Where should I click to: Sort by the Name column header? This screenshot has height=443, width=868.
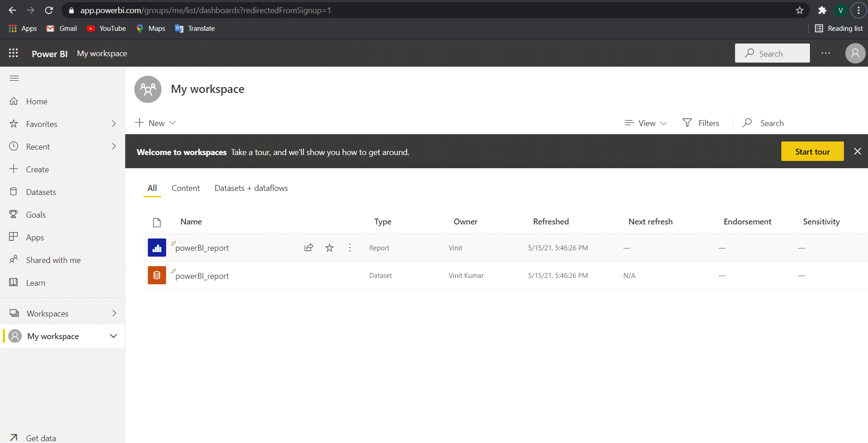tap(191, 222)
